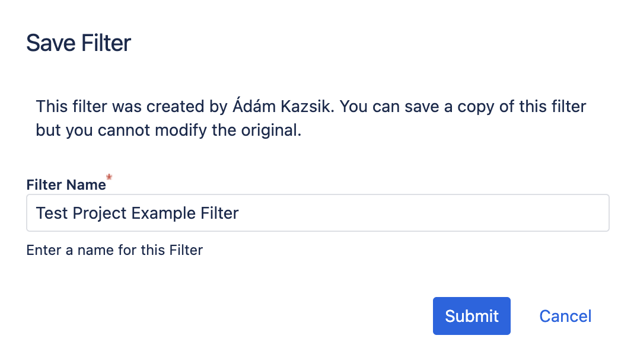This screenshot has height=364, width=637.
Task: Click the Save Filter dialog title
Action: tap(78, 43)
